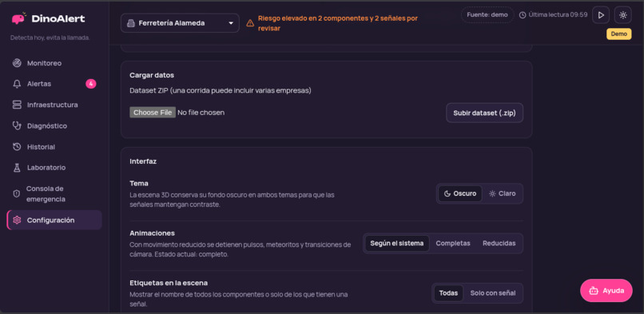The image size is (644, 314).
Task: Click the Infraestructura server icon
Action: click(x=17, y=105)
